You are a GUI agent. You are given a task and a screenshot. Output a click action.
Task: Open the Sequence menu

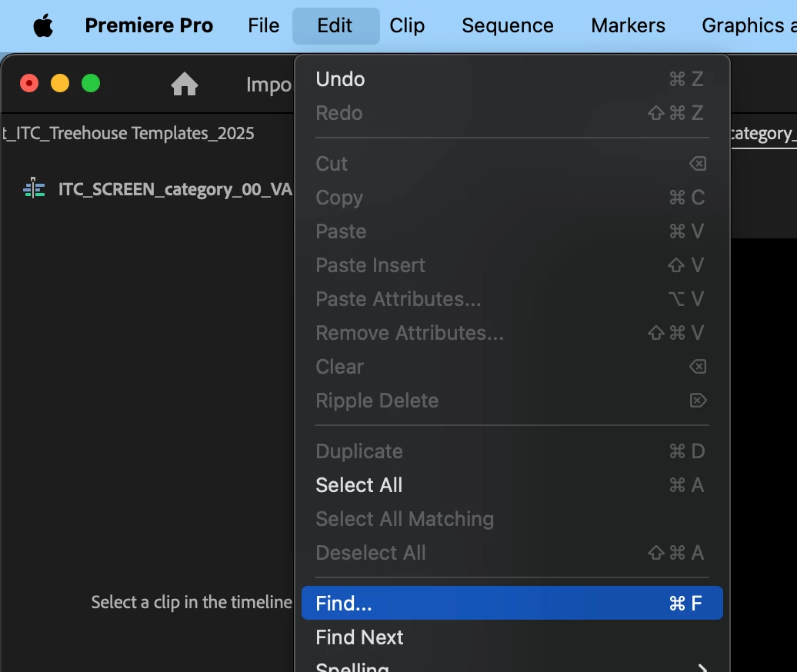click(x=507, y=26)
